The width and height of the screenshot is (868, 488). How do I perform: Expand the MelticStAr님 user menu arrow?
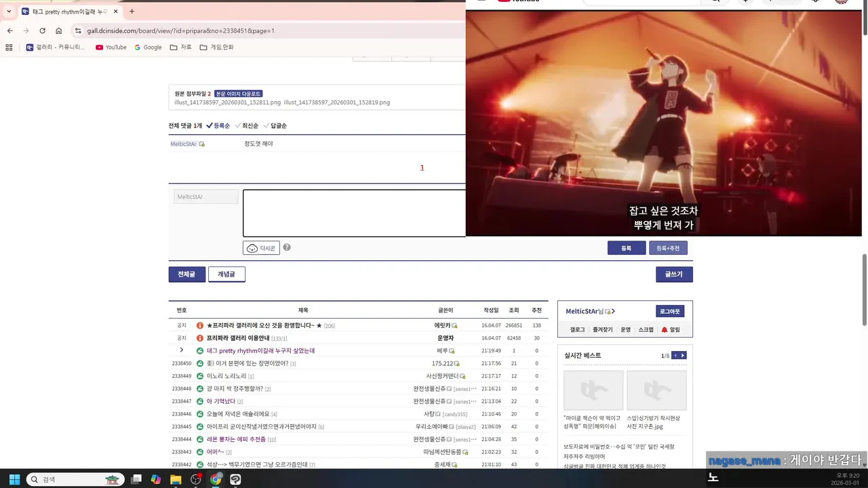[x=613, y=311]
